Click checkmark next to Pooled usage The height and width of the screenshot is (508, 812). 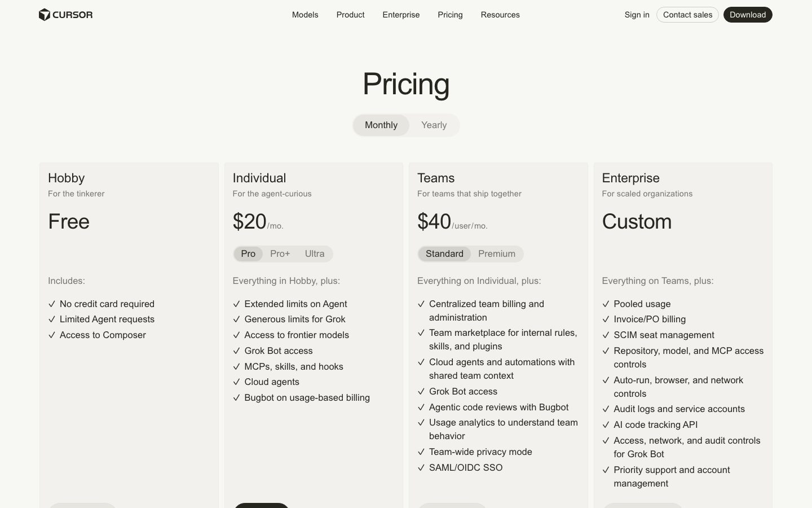pos(606,304)
